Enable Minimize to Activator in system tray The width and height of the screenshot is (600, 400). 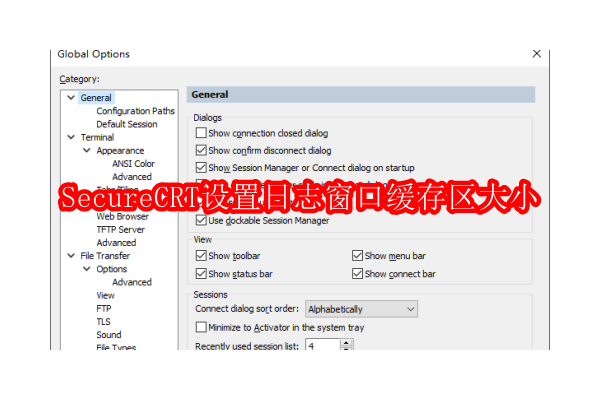(x=201, y=327)
